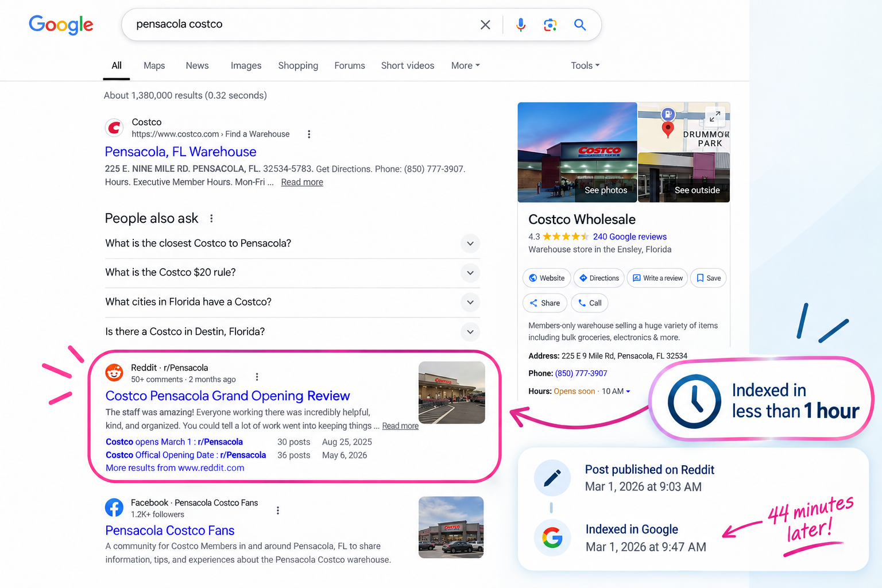Open Pensacola Costco Fans Facebook link
882x588 pixels.
(x=170, y=531)
